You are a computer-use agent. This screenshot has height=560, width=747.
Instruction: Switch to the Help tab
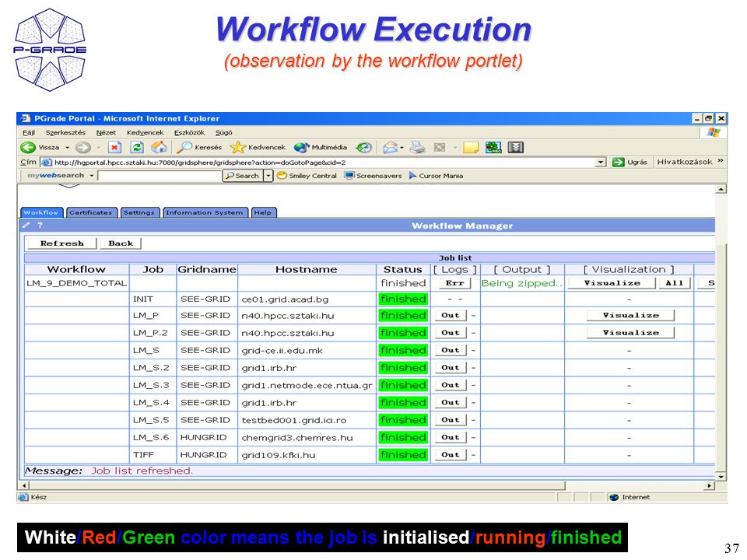262,212
